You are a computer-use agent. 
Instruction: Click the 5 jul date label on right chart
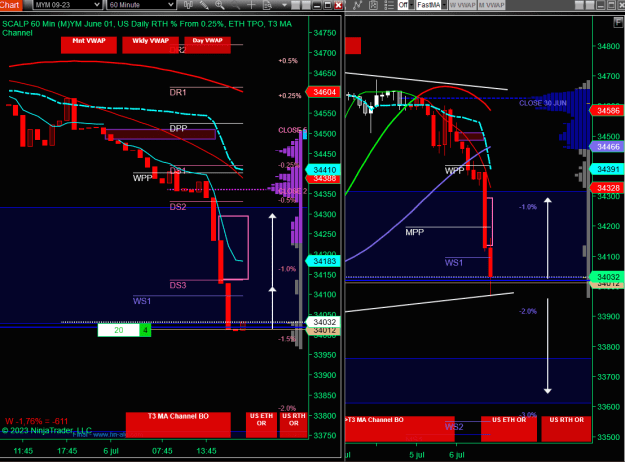tap(417, 455)
